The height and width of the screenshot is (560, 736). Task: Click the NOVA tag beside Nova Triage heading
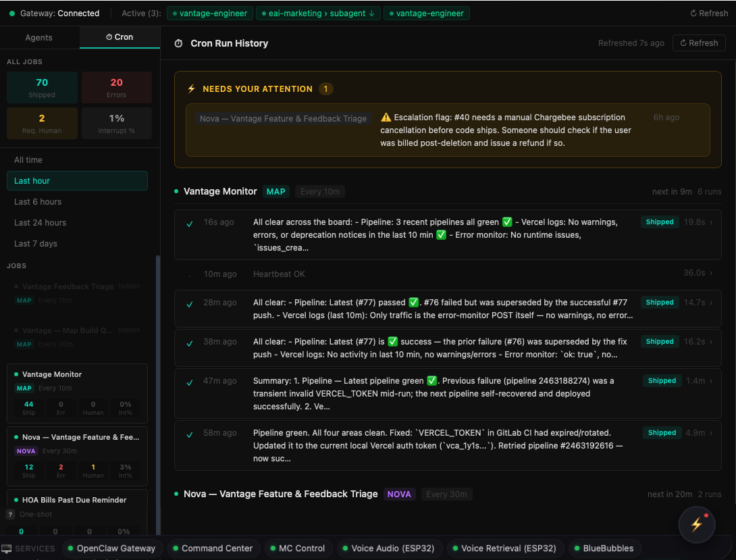tap(399, 494)
